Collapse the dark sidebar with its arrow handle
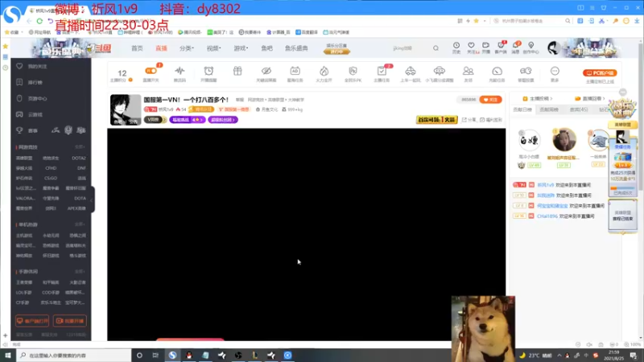The height and width of the screenshot is (362, 644). [92, 200]
